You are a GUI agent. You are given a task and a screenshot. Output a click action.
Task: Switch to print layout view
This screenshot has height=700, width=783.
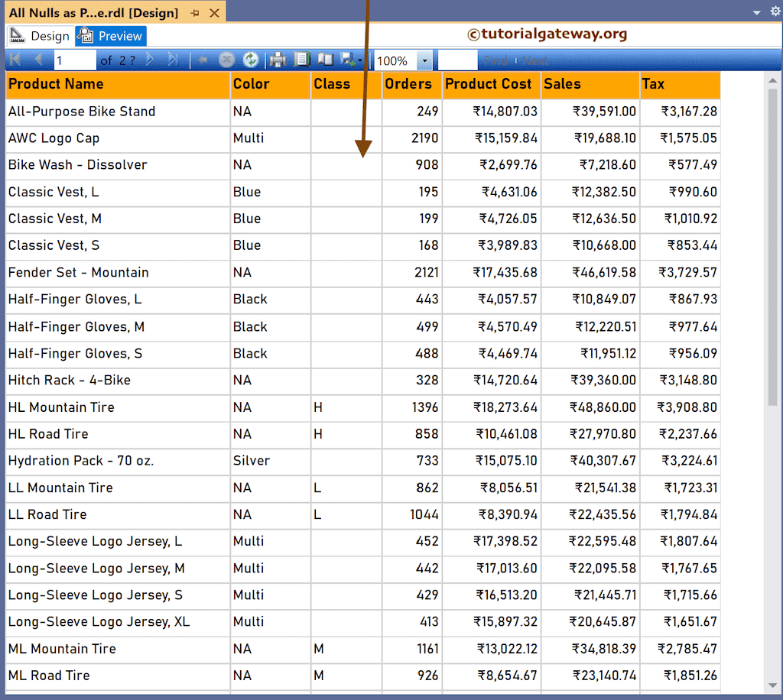[326, 60]
